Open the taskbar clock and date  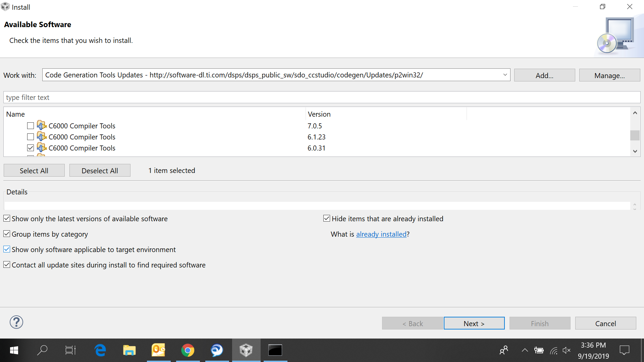(x=593, y=351)
